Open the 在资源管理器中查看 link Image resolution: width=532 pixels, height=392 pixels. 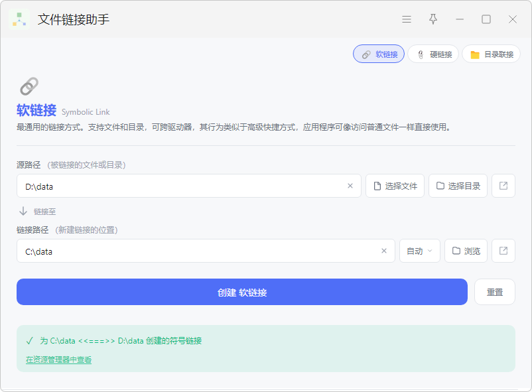click(x=58, y=359)
